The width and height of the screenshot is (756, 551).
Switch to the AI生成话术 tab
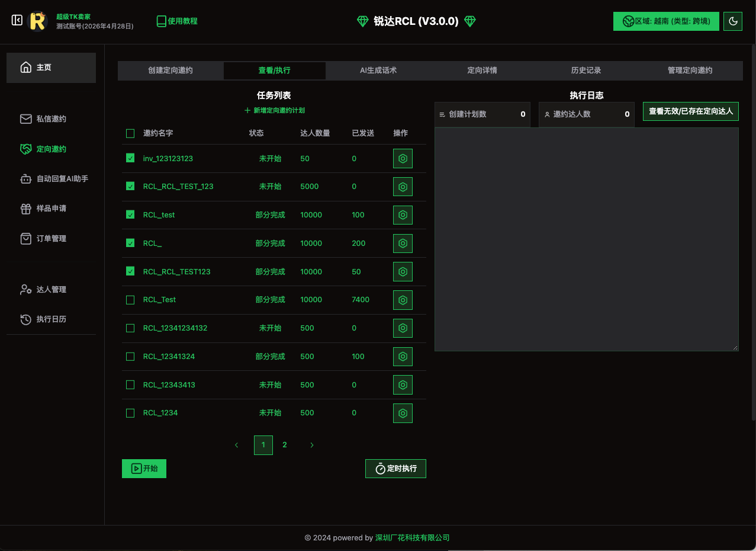coord(378,71)
